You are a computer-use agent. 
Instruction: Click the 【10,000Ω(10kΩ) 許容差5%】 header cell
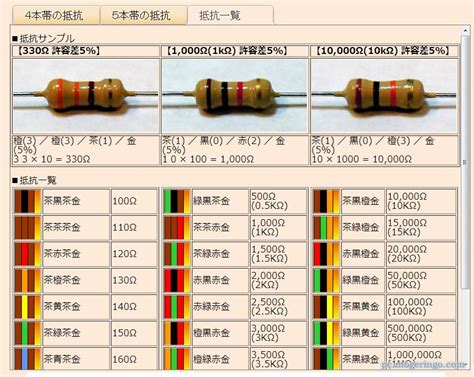[x=384, y=51]
